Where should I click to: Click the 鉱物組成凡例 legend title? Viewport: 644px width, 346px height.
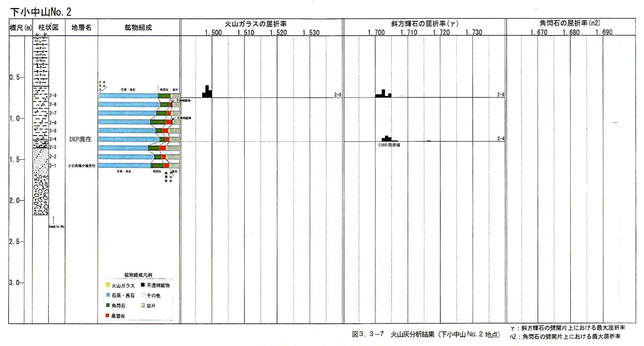(138, 275)
